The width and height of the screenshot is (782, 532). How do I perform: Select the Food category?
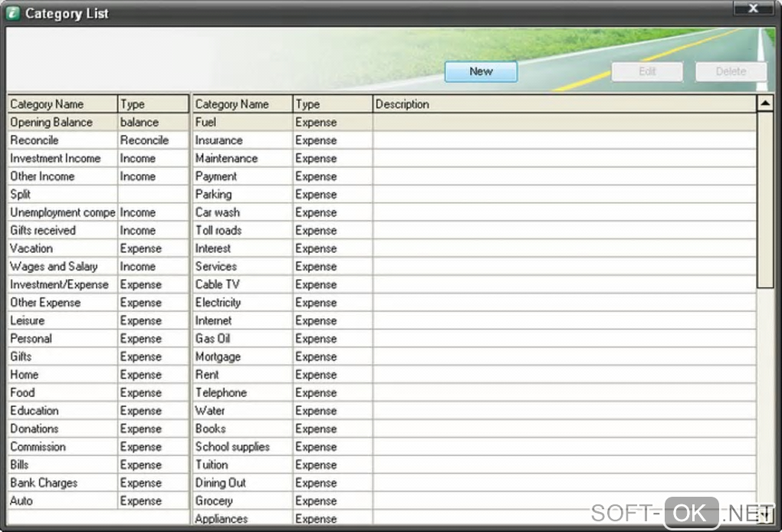point(98,392)
